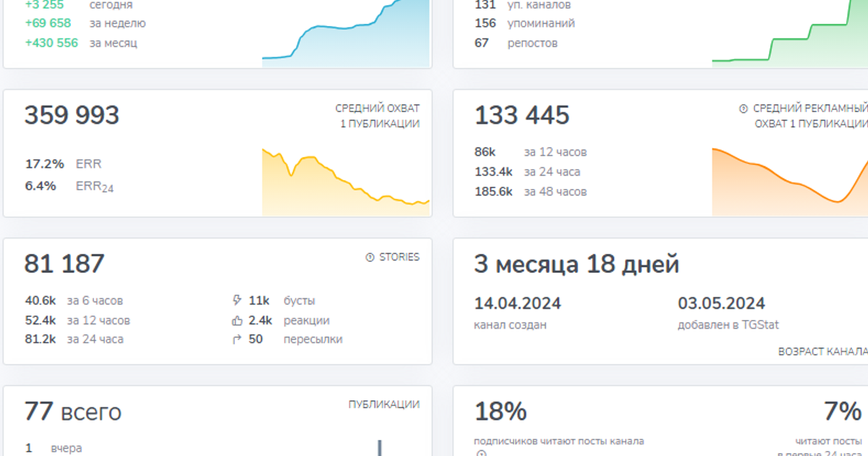Click the help icon beside СРЕДНИЙ РЕКЛАМНЫЙ ОХВАТ
868x456 pixels.
coord(743,109)
